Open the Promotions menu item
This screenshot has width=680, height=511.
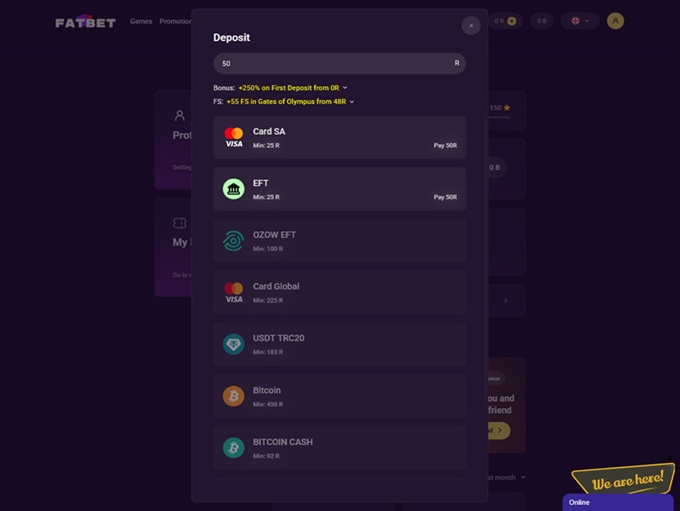(175, 21)
